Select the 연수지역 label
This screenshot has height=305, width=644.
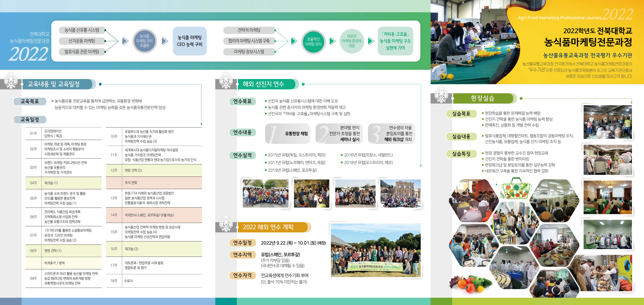(242, 255)
